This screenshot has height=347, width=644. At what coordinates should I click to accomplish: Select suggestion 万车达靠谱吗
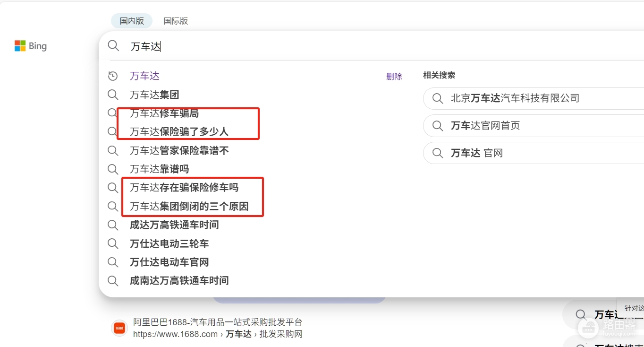pyautogui.click(x=160, y=169)
